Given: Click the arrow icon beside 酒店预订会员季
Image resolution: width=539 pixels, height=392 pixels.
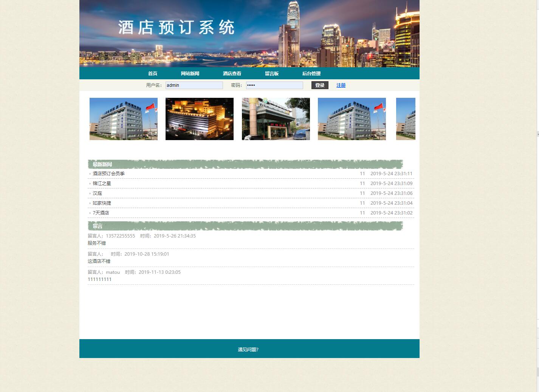Looking at the screenshot, I should click(90, 173).
